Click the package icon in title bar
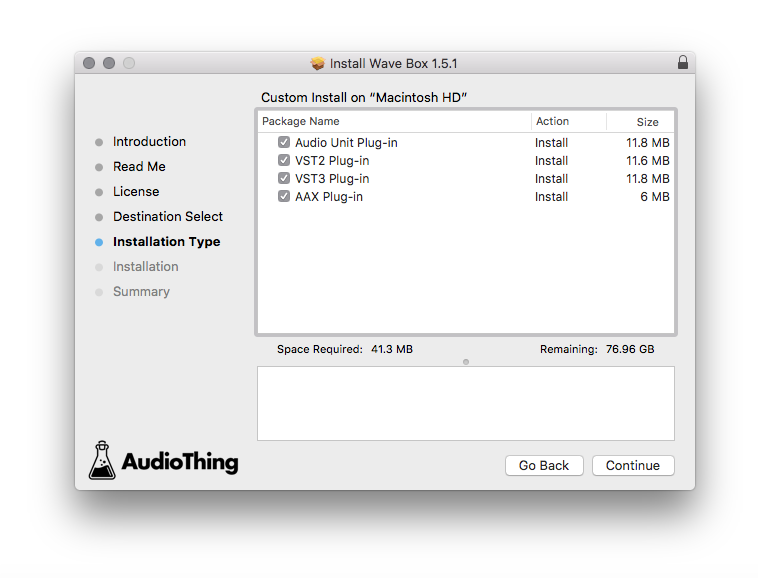Image resolution: width=758 pixels, height=578 pixels. click(x=318, y=63)
